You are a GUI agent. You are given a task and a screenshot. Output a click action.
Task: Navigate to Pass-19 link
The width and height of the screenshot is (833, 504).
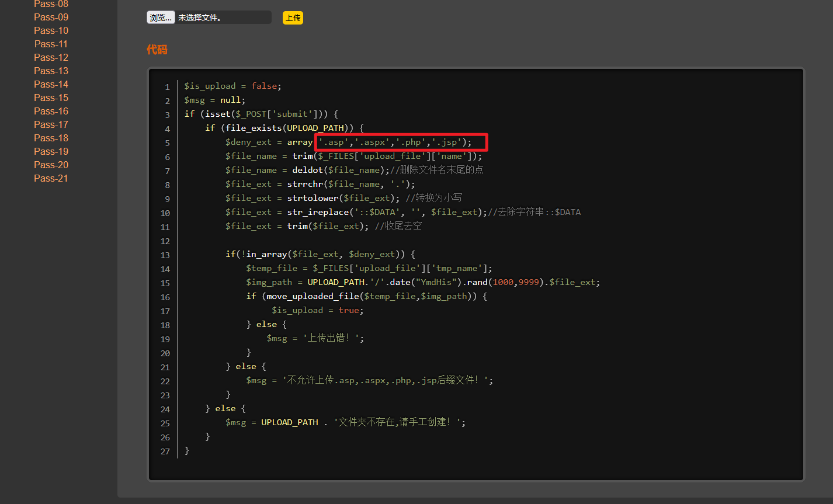[x=51, y=151]
